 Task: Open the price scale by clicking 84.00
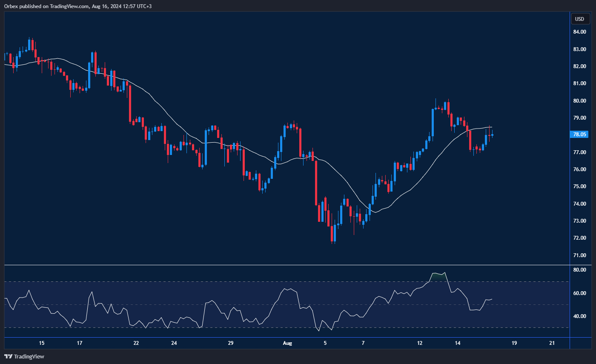(579, 32)
